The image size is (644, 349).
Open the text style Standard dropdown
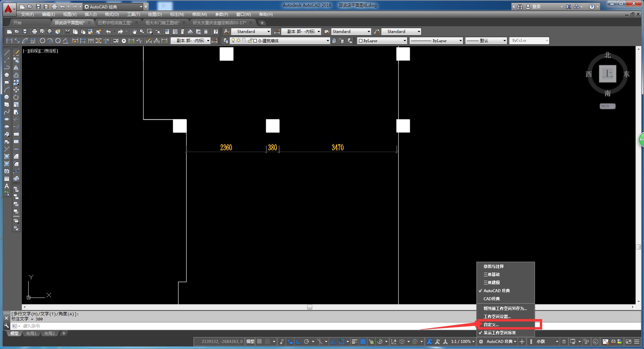(x=251, y=32)
